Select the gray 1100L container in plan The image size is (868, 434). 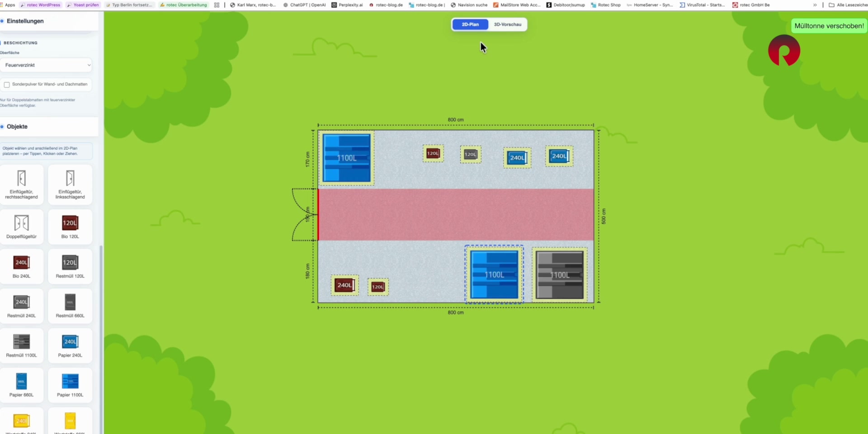560,275
